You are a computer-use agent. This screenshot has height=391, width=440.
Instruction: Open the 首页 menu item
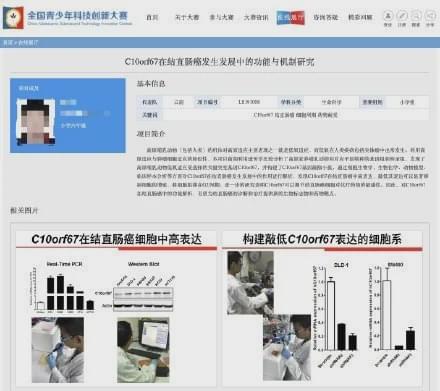coord(152,17)
